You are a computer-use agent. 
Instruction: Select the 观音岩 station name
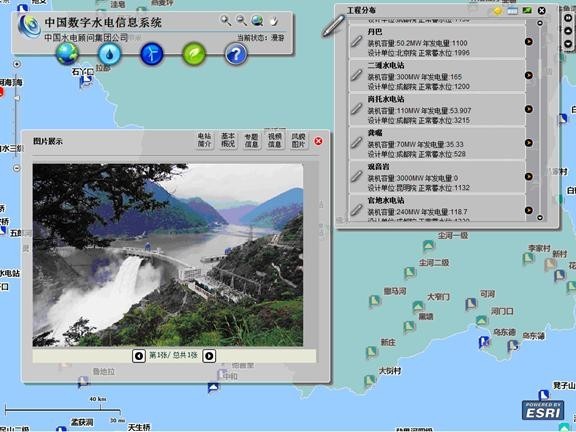pyautogui.click(x=378, y=167)
